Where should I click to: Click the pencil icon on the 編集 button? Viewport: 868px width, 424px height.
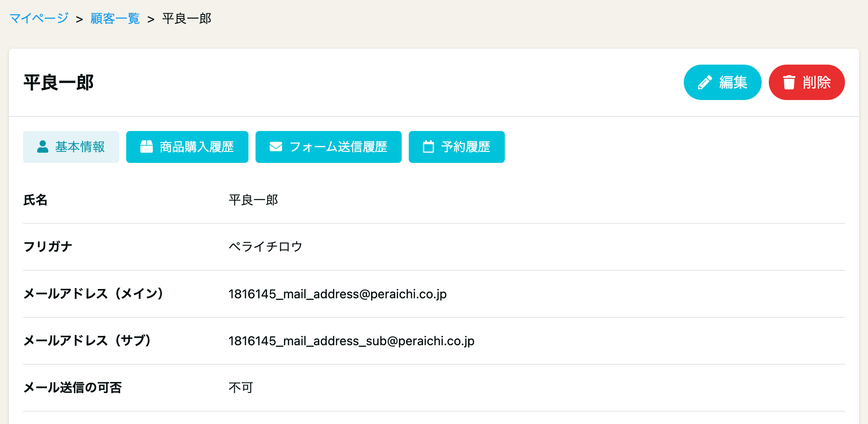tap(705, 82)
